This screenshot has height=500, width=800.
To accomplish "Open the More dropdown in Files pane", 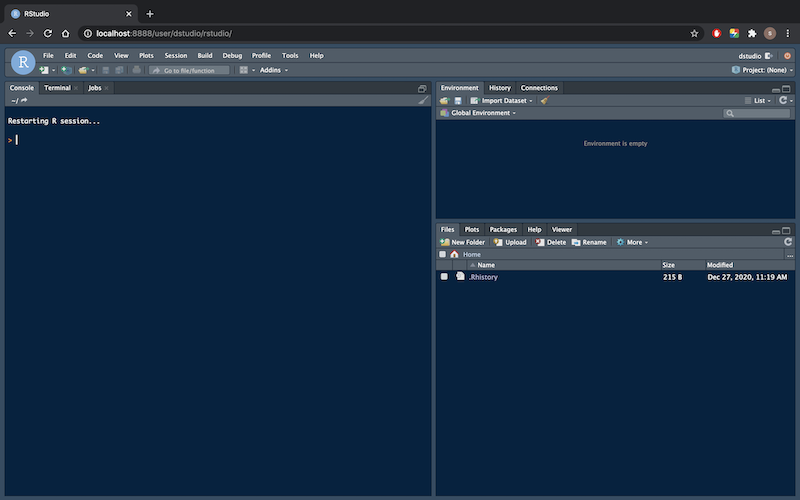I will coord(632,242).
